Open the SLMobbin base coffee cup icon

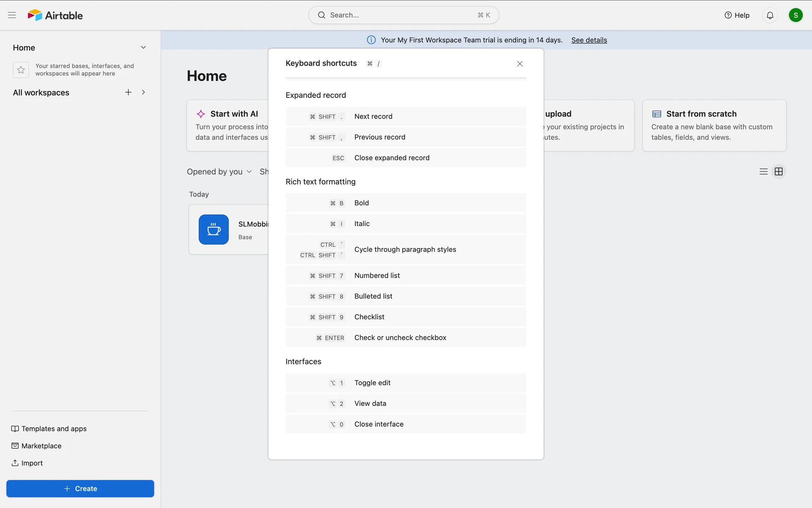214,229
